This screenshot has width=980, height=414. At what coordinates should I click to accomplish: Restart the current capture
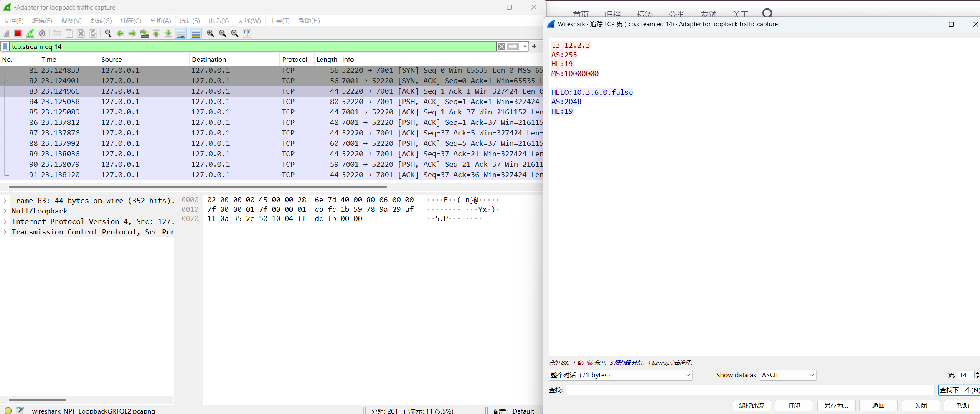(30, 33)
